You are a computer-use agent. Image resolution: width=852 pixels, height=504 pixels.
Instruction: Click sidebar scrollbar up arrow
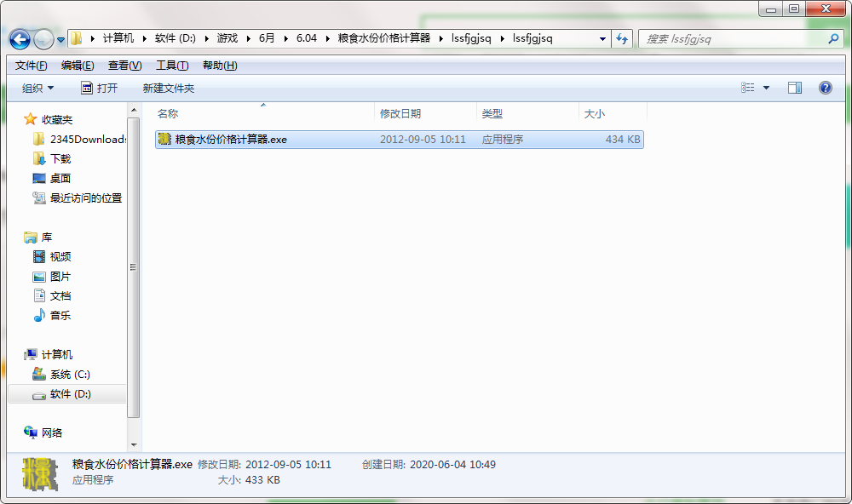[x=134, y=110]
